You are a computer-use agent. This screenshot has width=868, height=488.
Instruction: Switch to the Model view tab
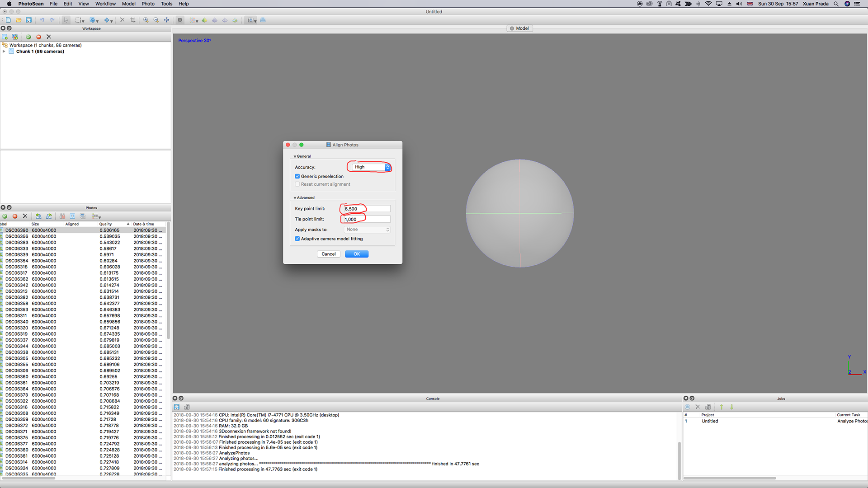pyautogui.click(x=519, y=28)
